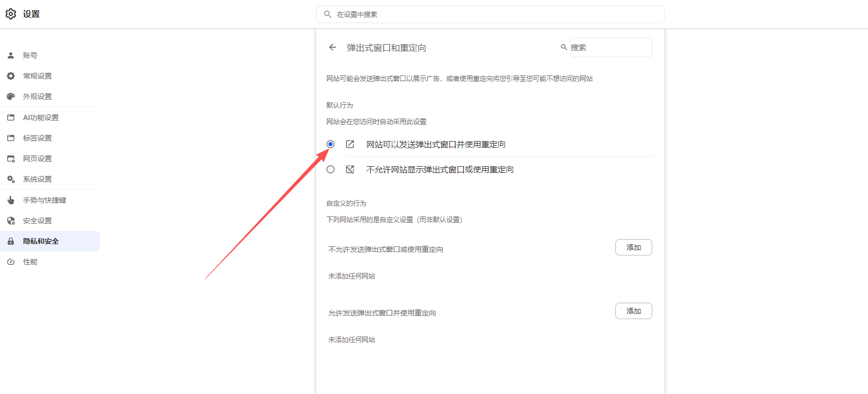Go to AI功能设置 section
The height and width of the screenshot is (394, 868).
tap(50, 117)
